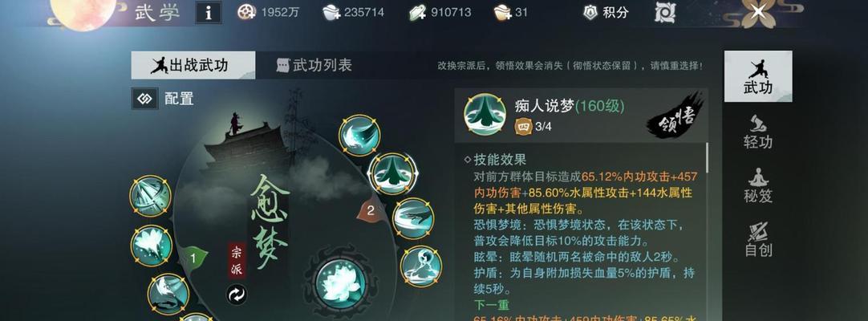Click the 910713 jade currency icon
This screenshot has height=321, width=868.
[x=417, y=12]
